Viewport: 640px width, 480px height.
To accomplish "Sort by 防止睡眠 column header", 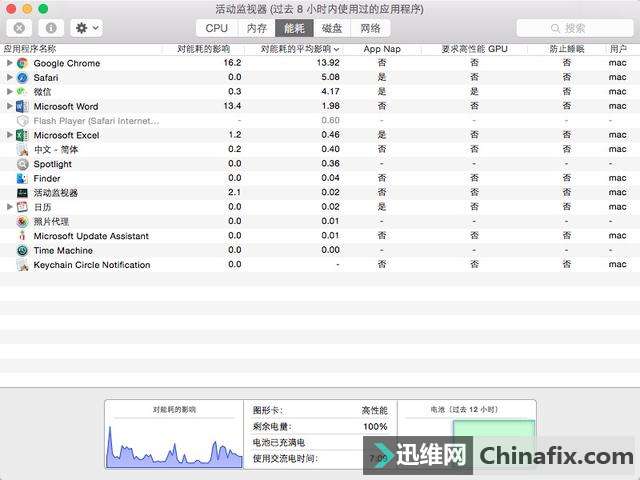I will (567, 49).
